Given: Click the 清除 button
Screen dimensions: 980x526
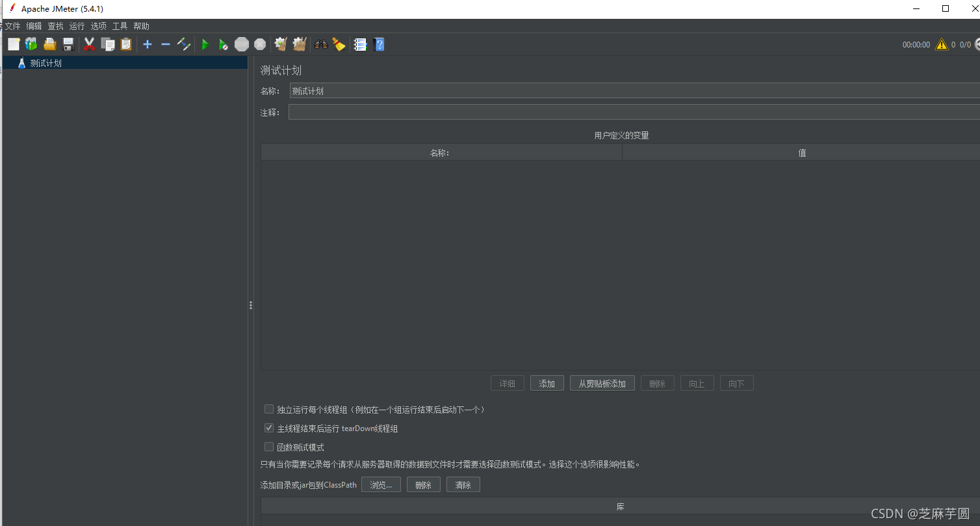Looking at the screenshot, I should click(x=463, y=485).
